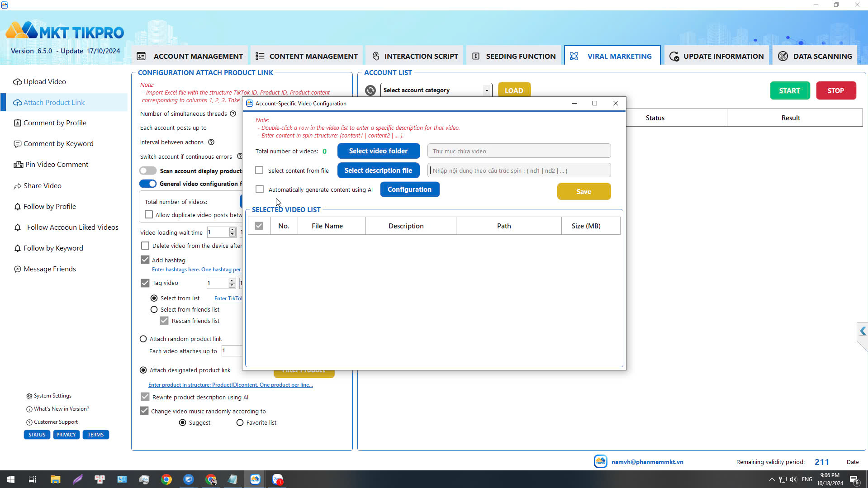This screenshot has width=868, height=488.
Task: Click the Select description file button
Action: pyautogui.click(x=378, y=170)
